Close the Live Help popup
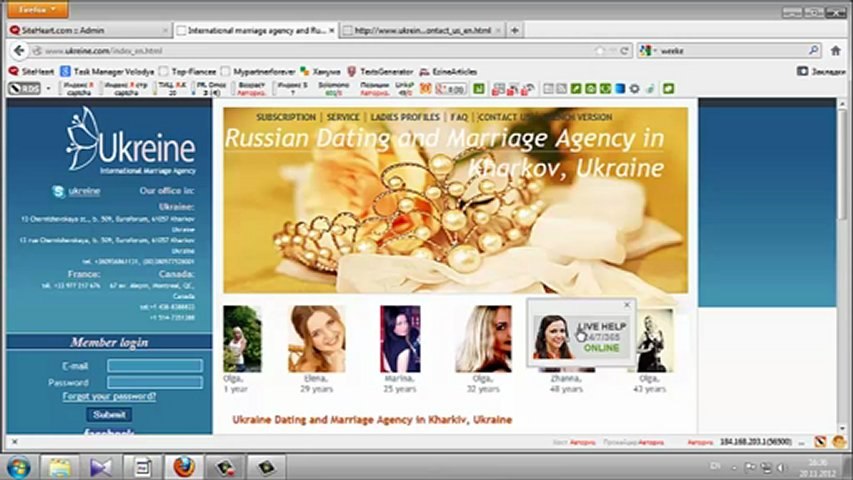 tap(627, 305)
